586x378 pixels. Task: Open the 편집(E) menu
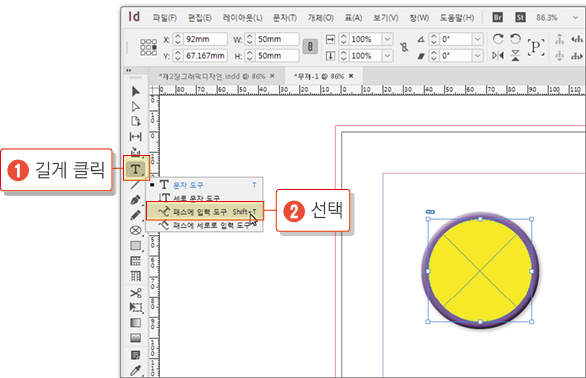[x=199, y=18]
